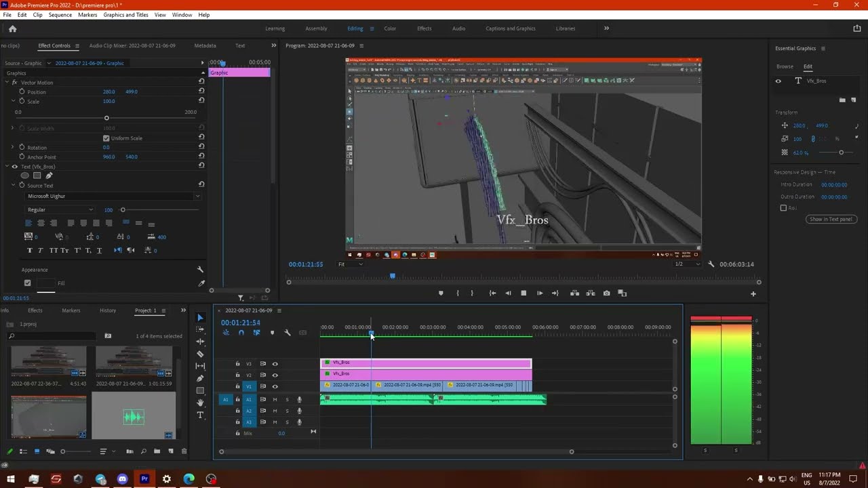868x488 pixels.
Task: Open Windows Start menu
Action: tap(11, 479)
